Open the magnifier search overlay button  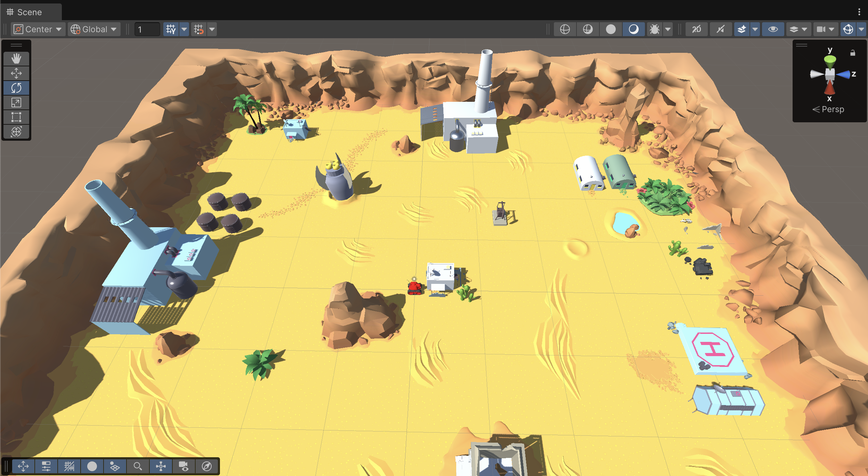(x=138, y=466)
